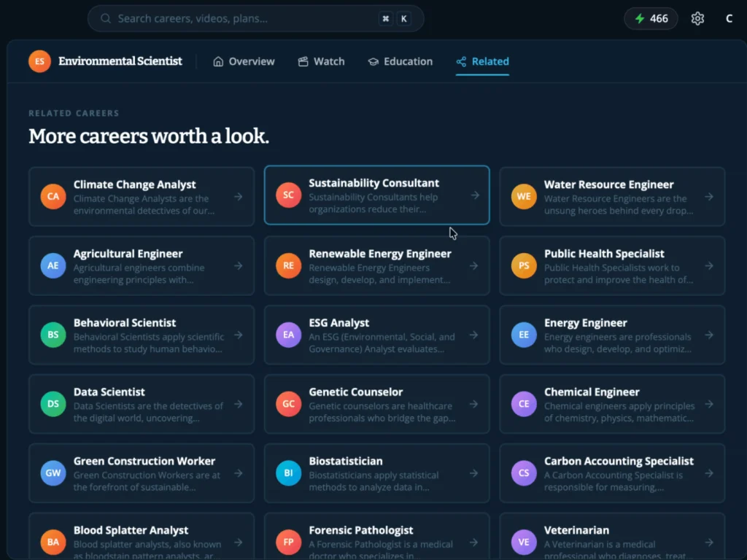The width and height of the screenshot is (747, 560).
Task: Click the arrow on Data Scientist card
Action: point(239,404)
